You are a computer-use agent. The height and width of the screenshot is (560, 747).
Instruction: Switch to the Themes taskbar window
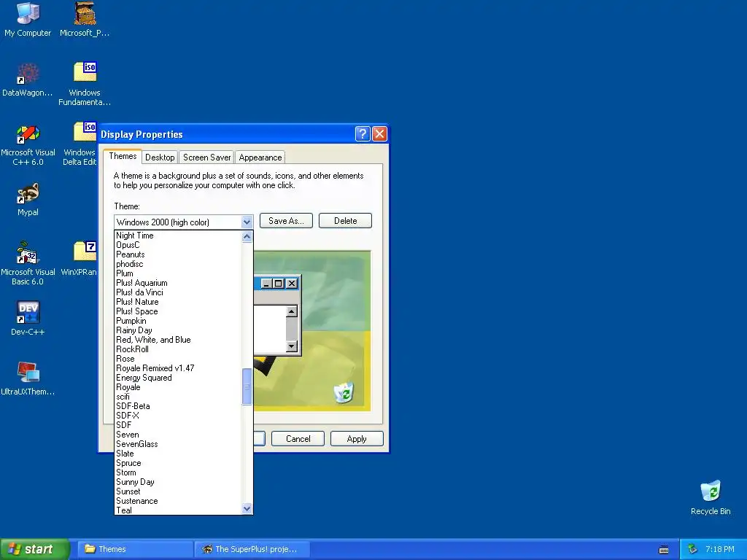[135, 549]
